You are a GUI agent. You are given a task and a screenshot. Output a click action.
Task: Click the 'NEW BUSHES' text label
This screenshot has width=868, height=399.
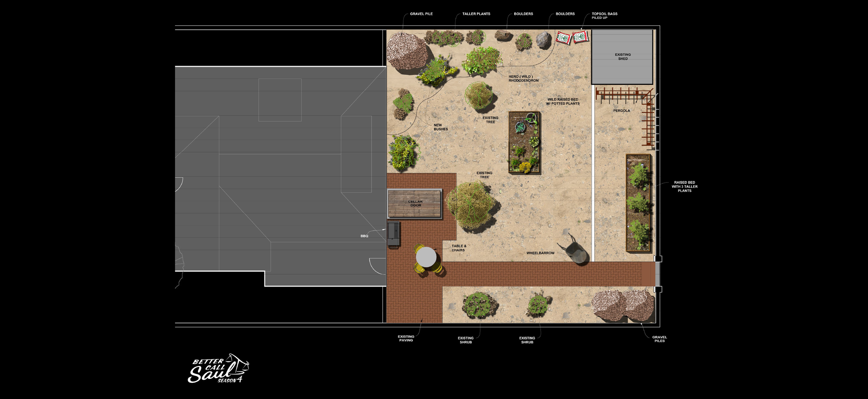tap(440, 127)
